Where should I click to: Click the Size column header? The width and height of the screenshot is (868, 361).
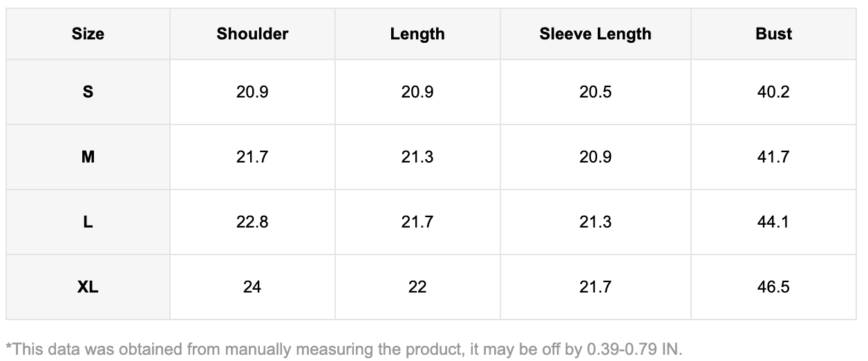(x=88, y=34)
